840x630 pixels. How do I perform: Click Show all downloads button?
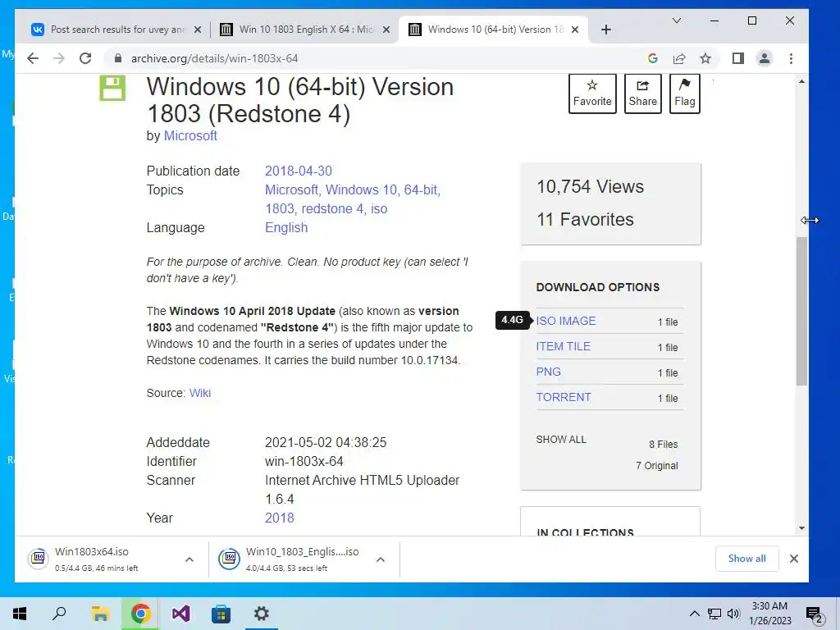click(746, 559)
